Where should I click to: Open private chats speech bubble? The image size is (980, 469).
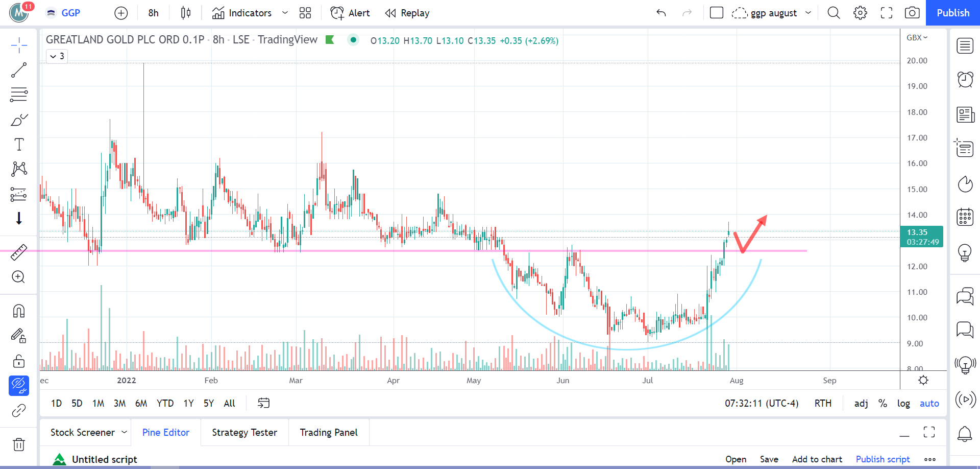point(965,330)
